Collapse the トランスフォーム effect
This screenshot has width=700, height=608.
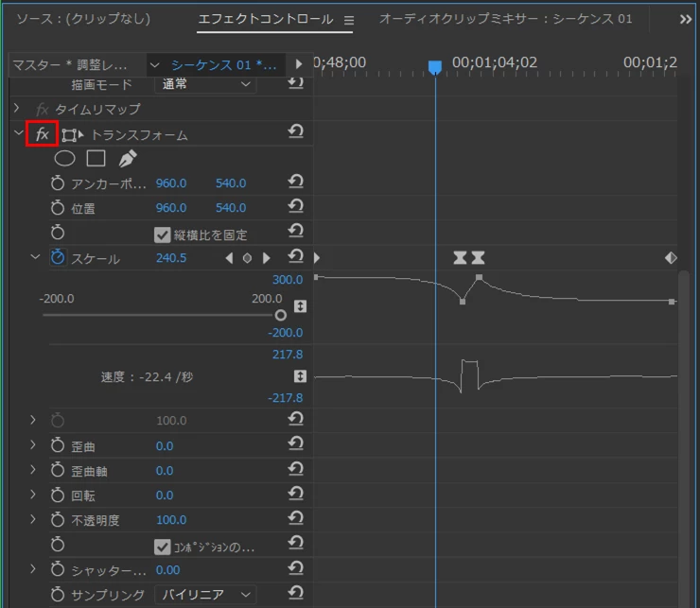[x=18, y=132]
